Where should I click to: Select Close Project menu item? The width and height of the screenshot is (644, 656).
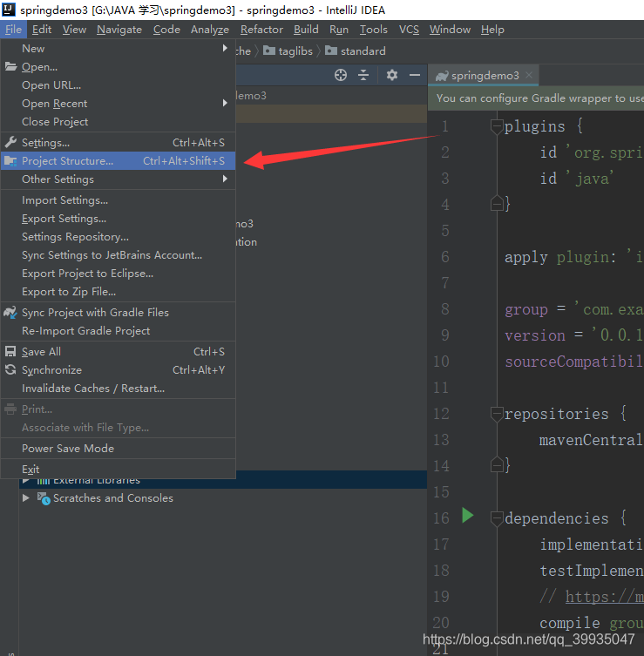pyautogui.click(x=118, y=121)
